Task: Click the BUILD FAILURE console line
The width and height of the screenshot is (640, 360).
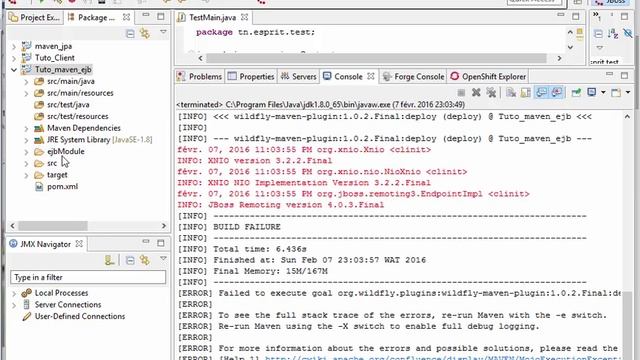Action: [247, 227]
